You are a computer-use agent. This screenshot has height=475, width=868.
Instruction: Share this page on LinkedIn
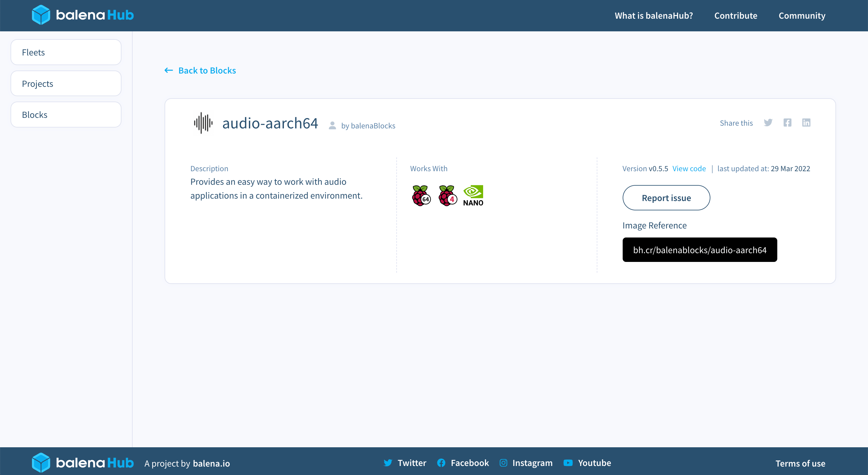[x=806, y=123]
